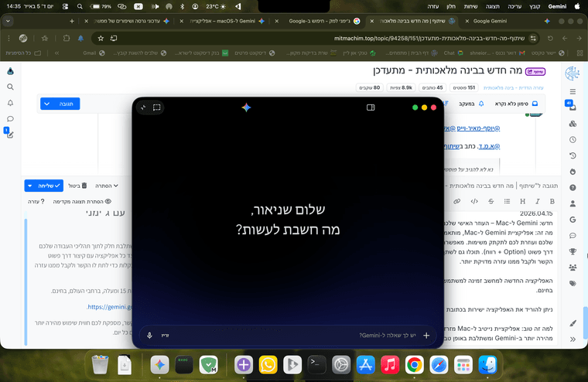Viewport: 588px width, 382px height.
Task: Click the עזרה help link in composer
Action: tap(36, 202)
